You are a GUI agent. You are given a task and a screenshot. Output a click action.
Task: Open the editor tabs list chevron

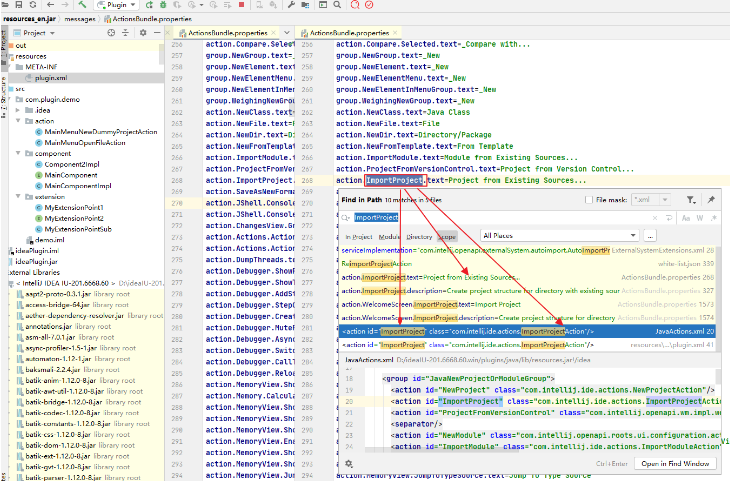click(287, 33)
